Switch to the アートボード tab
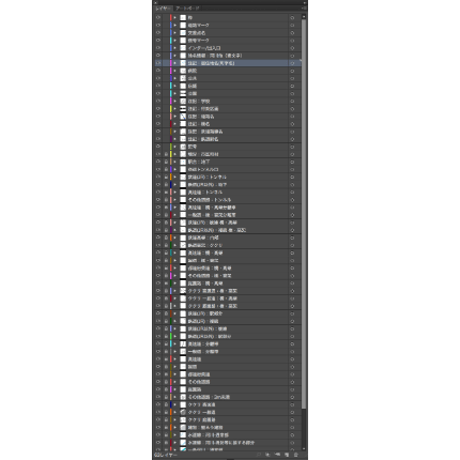Viewport: 460px width, 460px height. 187,8
